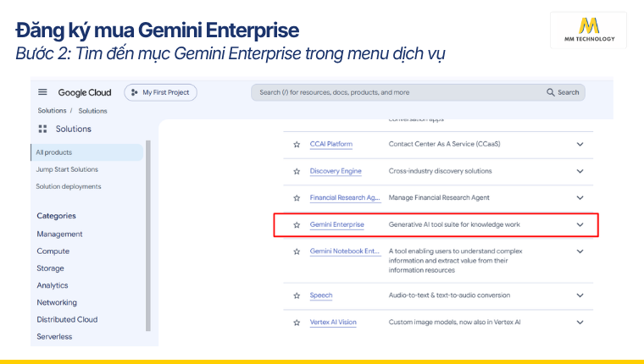
Task: Open the Gemini Notebook Ent... link
Action: point(345,251)
